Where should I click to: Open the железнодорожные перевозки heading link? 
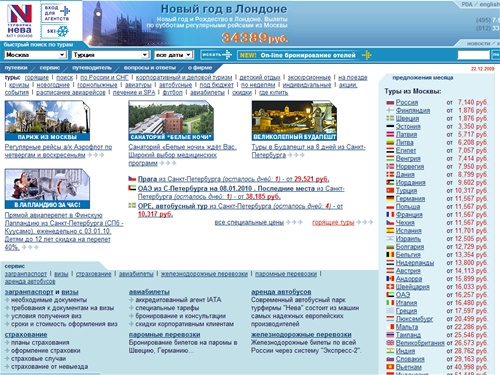click(x=301, y=334)
